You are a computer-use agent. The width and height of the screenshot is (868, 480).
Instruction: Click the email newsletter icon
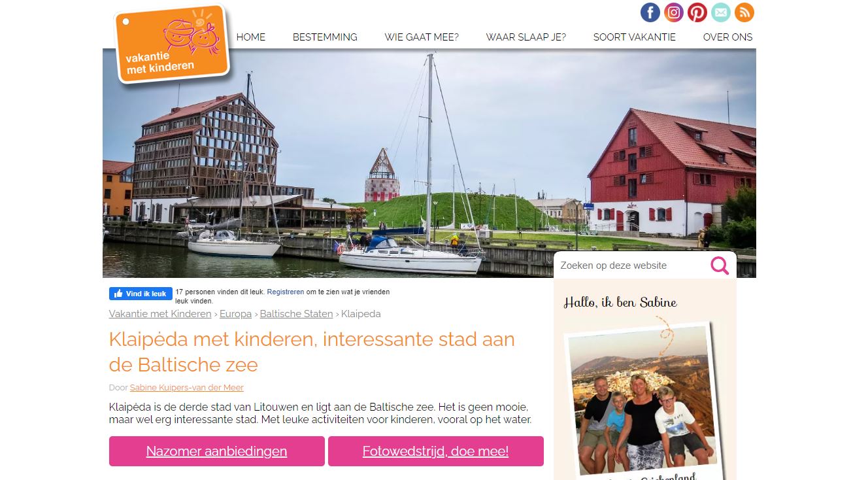click(x=720, y=12)
